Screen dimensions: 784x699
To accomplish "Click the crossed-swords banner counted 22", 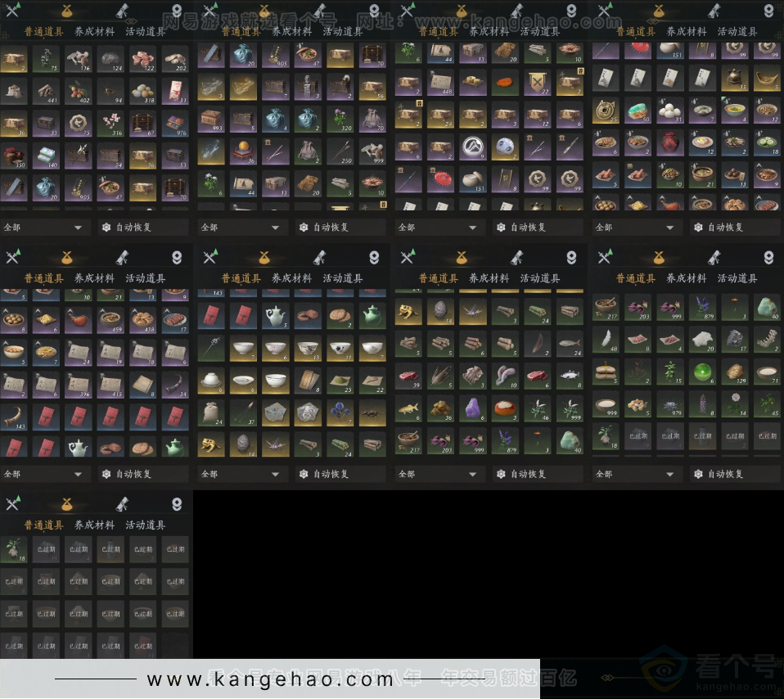I will [538, 83].
